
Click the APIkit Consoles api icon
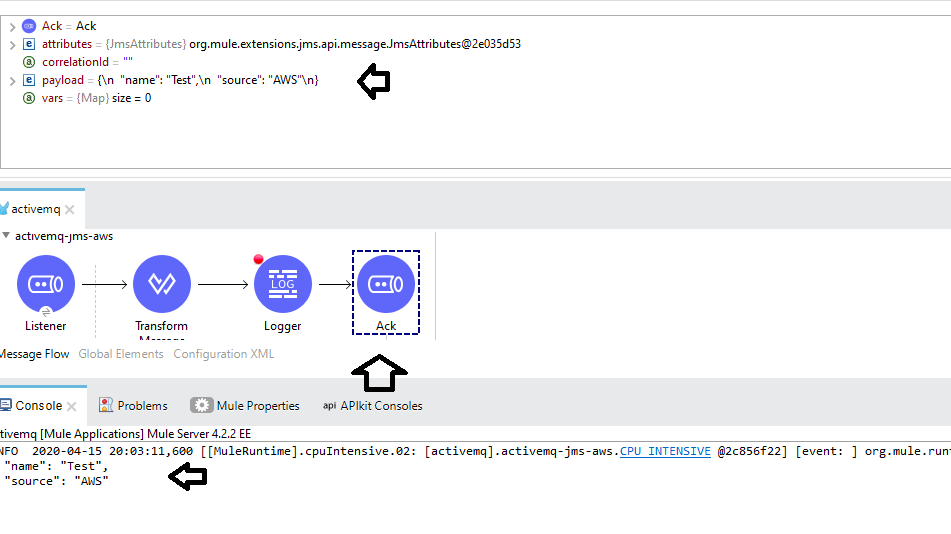(329, 405)
